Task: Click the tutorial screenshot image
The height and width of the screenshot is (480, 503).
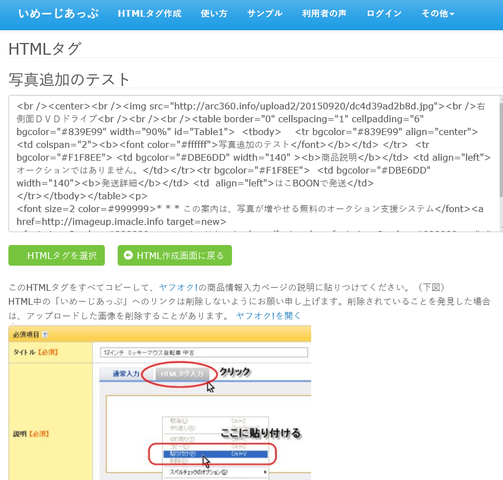Action: [160, 403]
